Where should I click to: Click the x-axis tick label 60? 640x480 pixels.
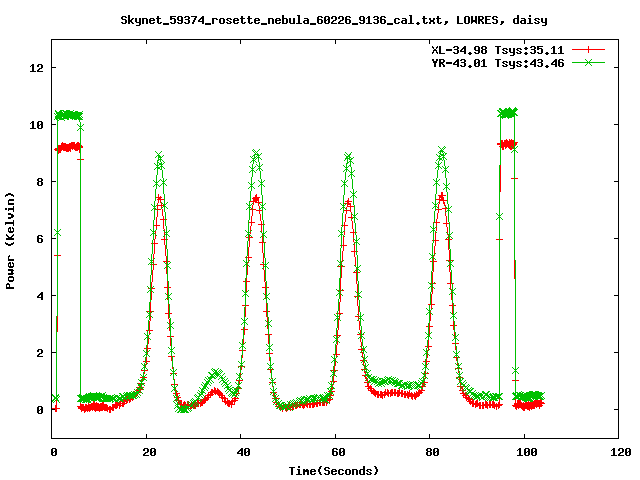pyautogui.click(x=338, y=452)
